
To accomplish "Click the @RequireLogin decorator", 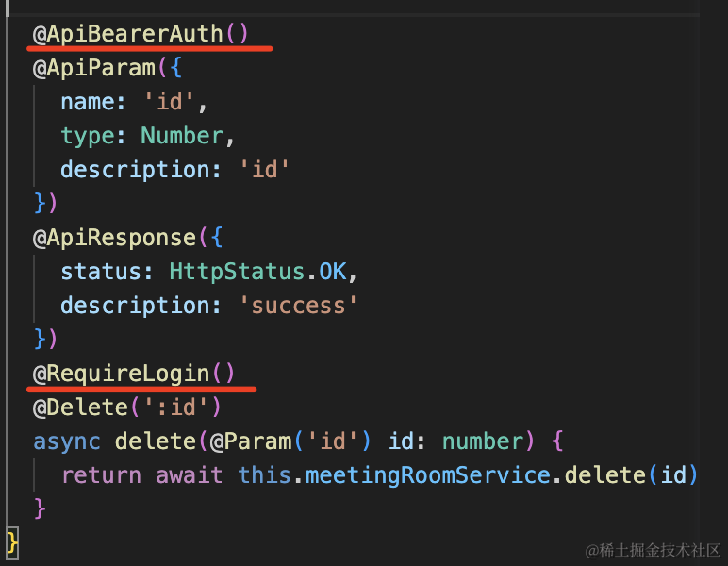I will (122, 374).
